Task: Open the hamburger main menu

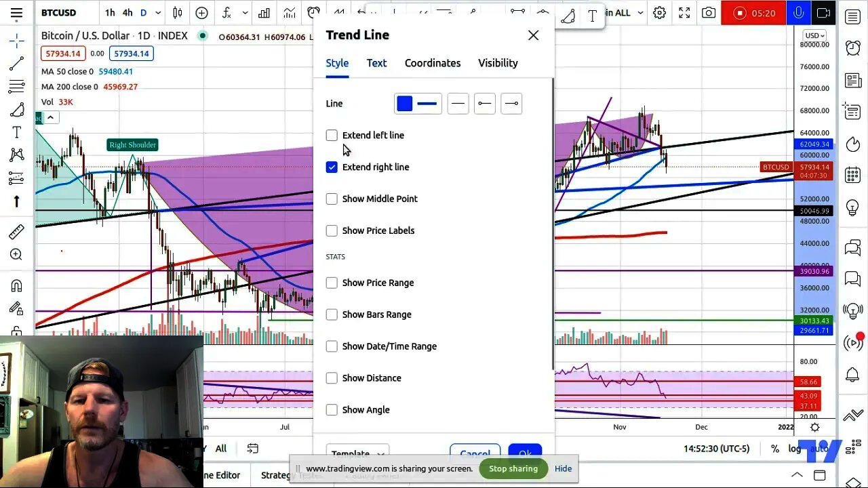Action: [x=16, y=13]
